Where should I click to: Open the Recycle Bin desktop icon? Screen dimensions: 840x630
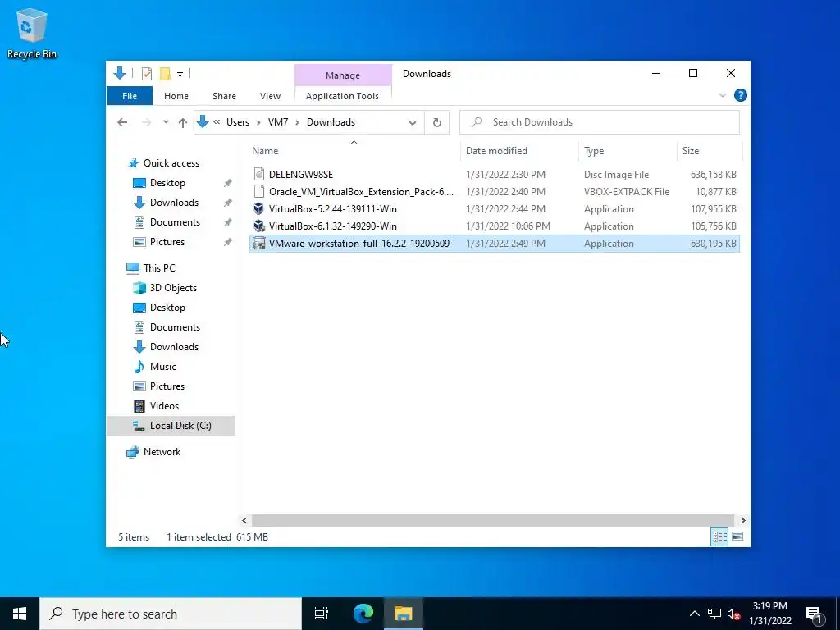click(x=32, y=33)
